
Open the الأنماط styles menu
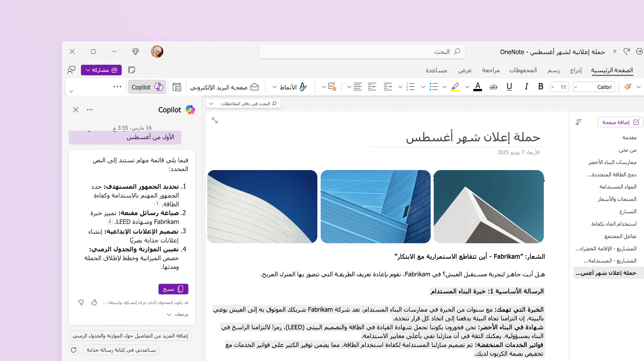click(290, 87)
